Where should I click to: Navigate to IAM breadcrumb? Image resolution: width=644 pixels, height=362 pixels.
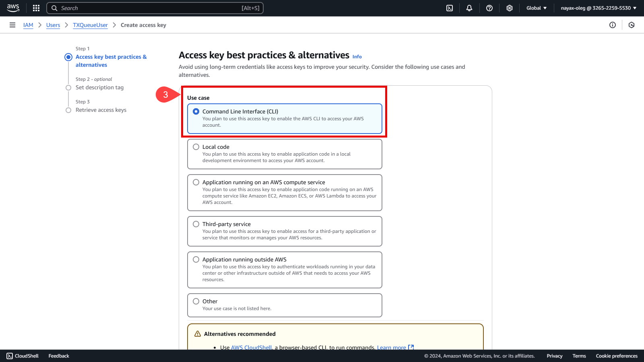tap(28, 25)
